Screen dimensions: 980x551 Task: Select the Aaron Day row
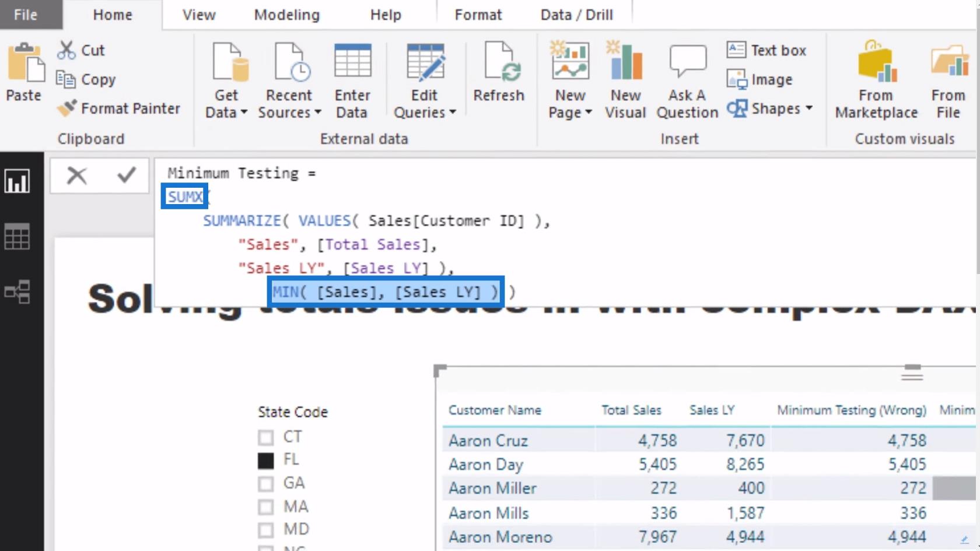click(709, 464)
